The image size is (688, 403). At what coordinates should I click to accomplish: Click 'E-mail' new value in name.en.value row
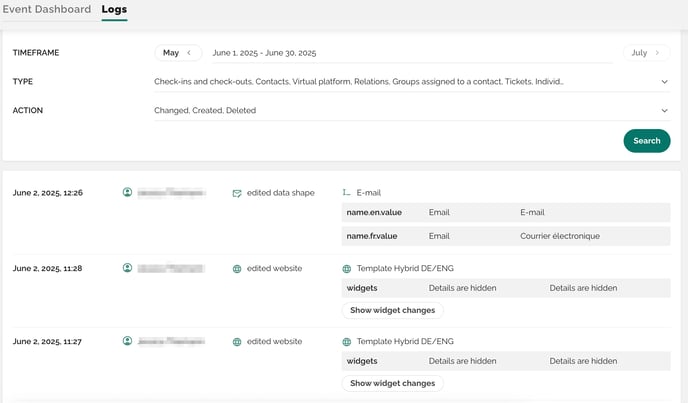pyautogui.click(x=532, y=212)
